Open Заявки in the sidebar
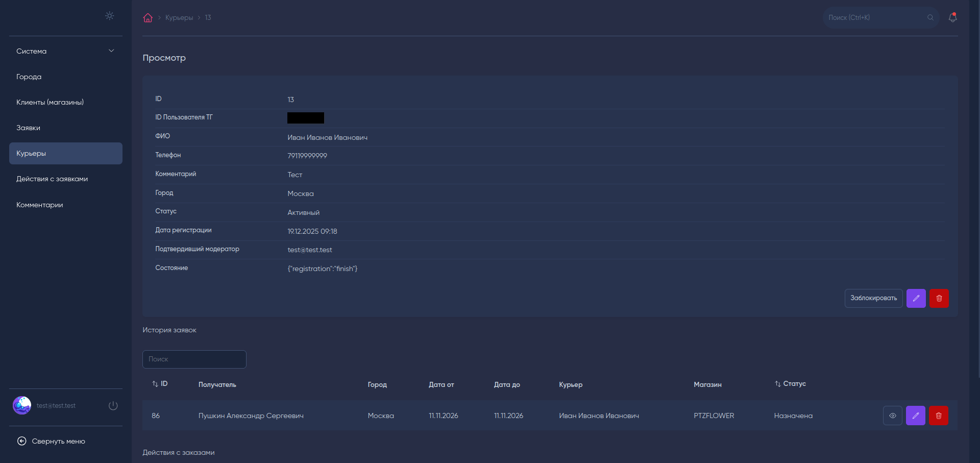This screenshot has width=980, height=463. tap(29, 128)
